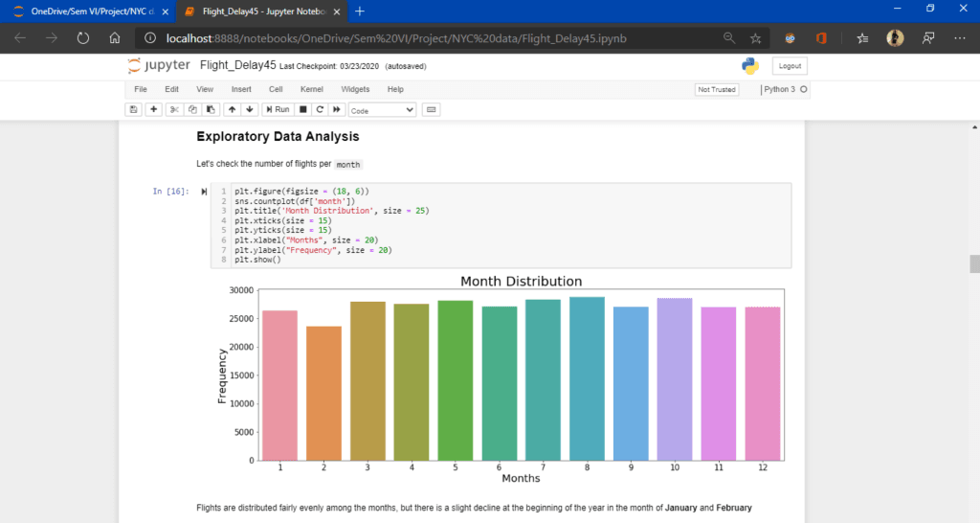
Task: Insert a new cell below with the plus icon
Action: (x=153, y=109)
